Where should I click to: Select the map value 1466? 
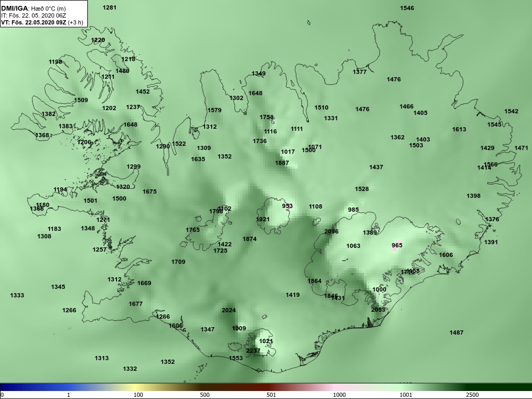click(x=406, y=106)
